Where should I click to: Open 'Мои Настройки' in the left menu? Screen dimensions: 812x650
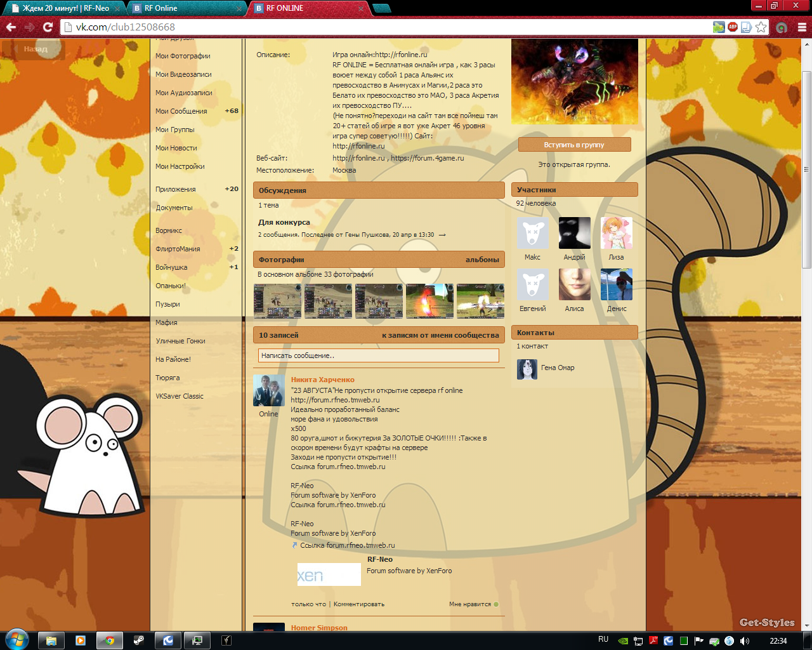tap(180, 166)
